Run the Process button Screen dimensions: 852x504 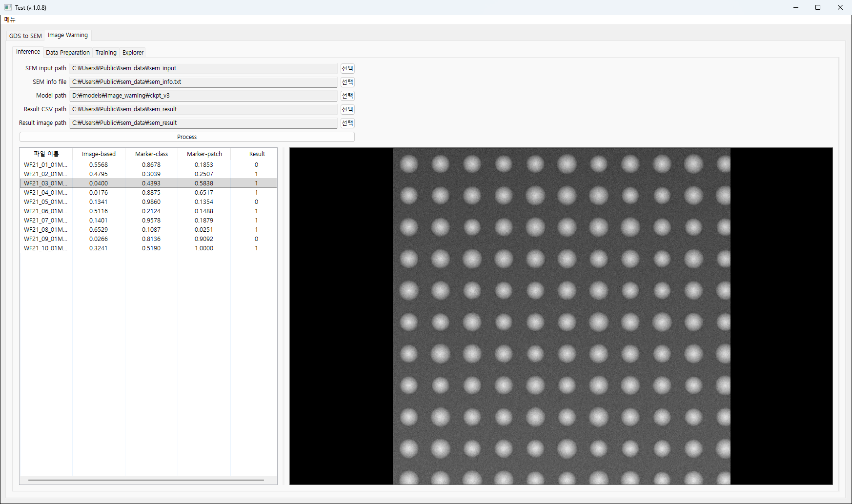coord(187,137)
